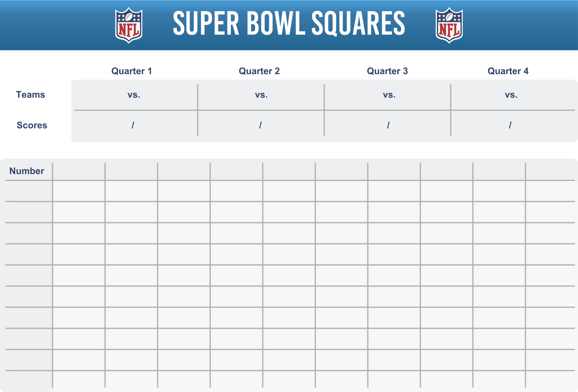Image resolution: width=578 pixels, height=392 pixels.
Task: Click the Quarter 1 scores field
Action: click(135, 125)
